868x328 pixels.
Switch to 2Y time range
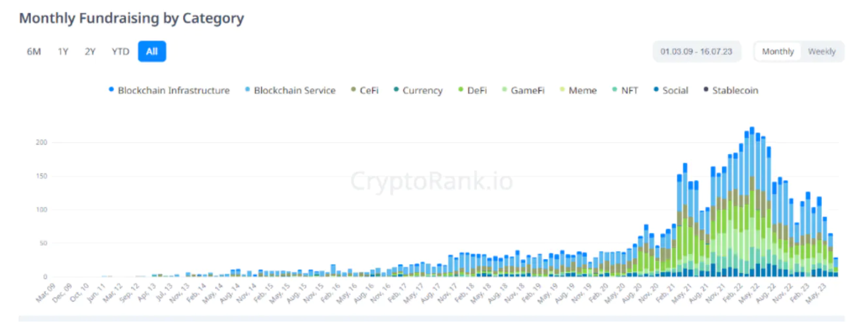pos(90,51)
